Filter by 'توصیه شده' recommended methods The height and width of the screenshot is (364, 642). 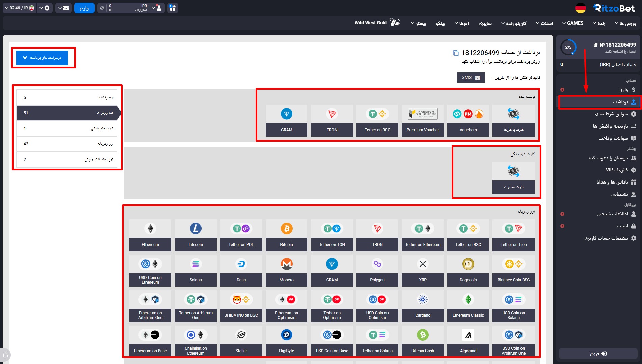67,97
